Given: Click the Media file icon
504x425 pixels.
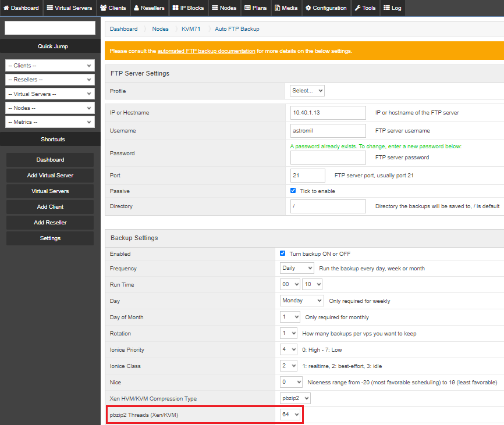Looking at the screenshot, I should [277, 8].
